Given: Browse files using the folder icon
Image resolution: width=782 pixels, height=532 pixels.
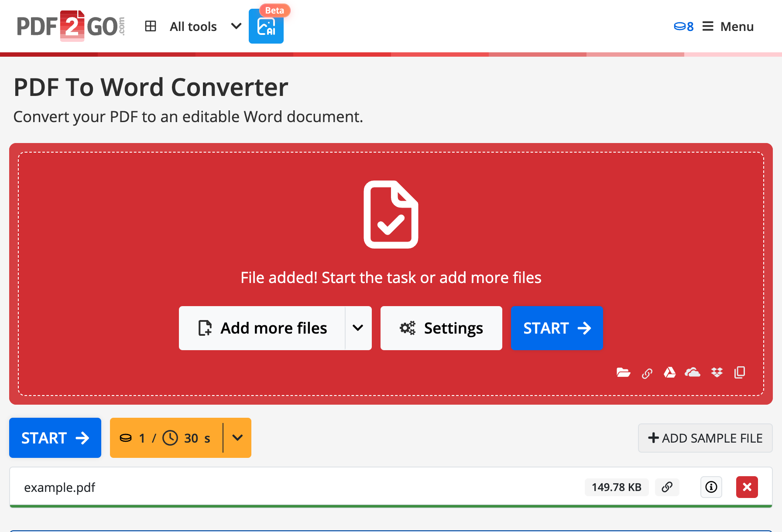Looking at the screenshot, I should point(623,372).
